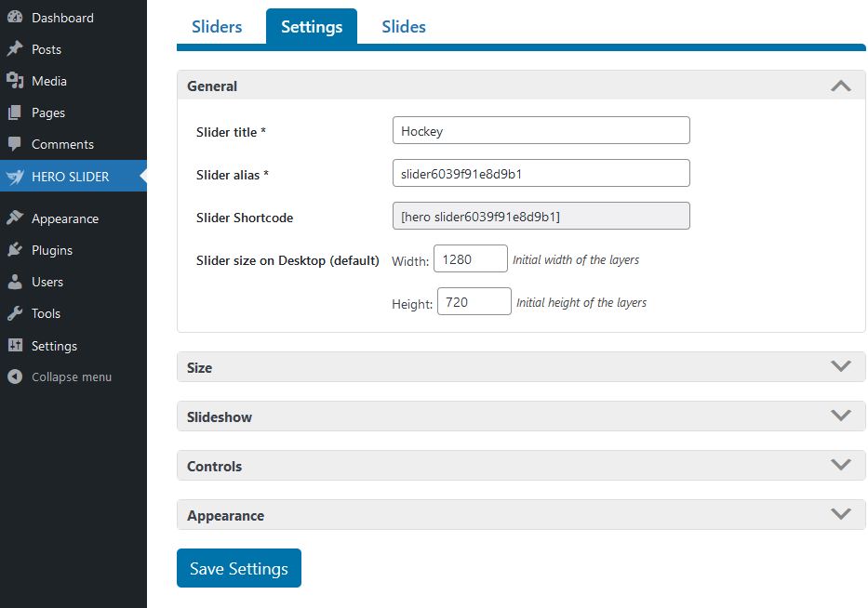Expand the Size section chevron

point(840,366)
